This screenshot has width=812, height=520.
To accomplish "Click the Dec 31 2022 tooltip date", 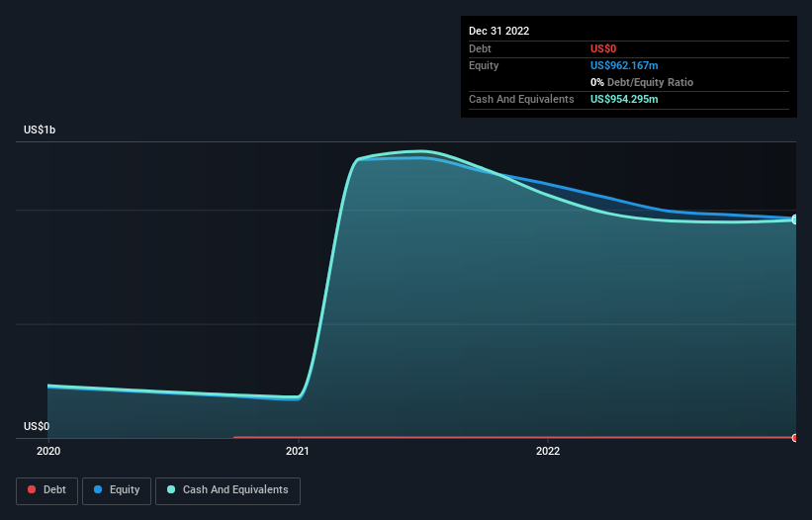I will point(498,31).
